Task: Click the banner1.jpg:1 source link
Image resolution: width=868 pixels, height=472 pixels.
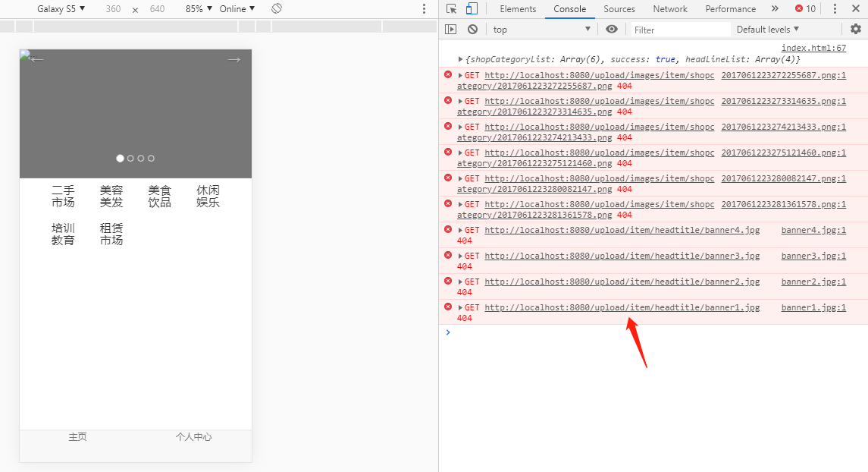Action: (813, 307)
